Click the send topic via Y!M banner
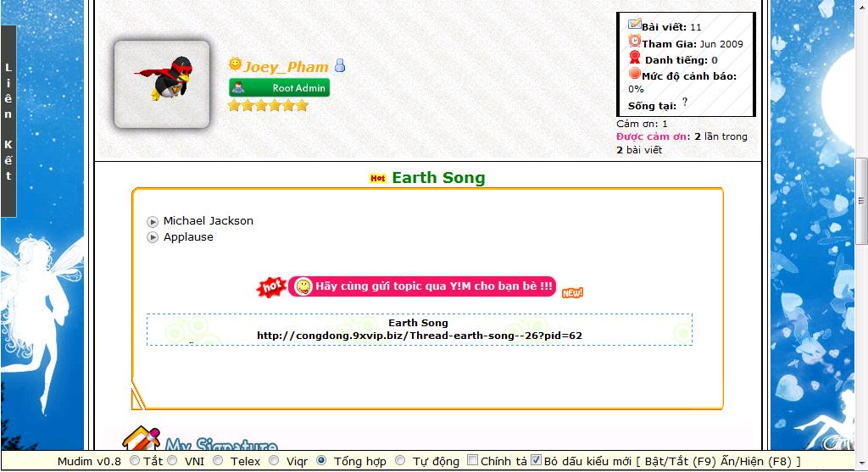Image resolution: width=868 pixels, height=472 pixels. point(421,286)
